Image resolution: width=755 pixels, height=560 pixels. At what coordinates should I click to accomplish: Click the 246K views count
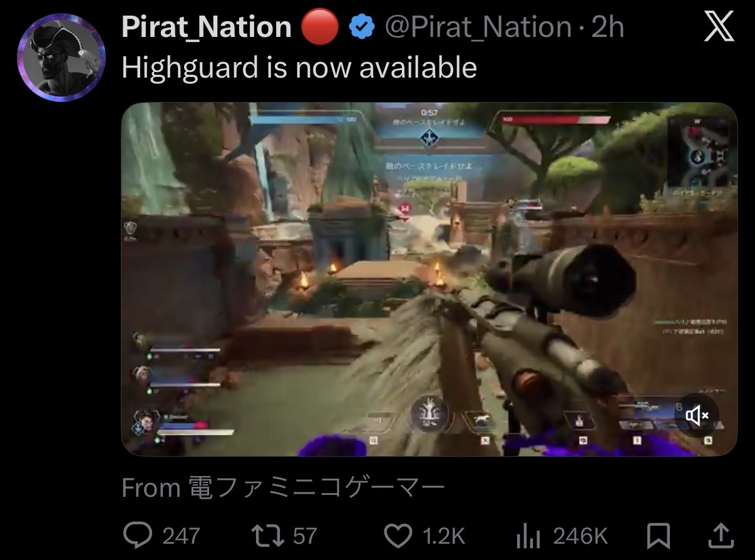click(x=580, y=536)
